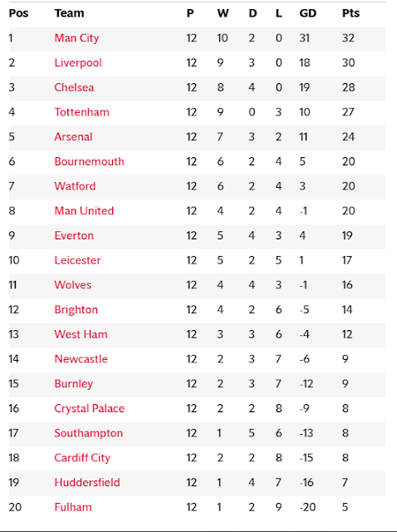
Task: Open the Watford team link
Action: tap(75, 186)
